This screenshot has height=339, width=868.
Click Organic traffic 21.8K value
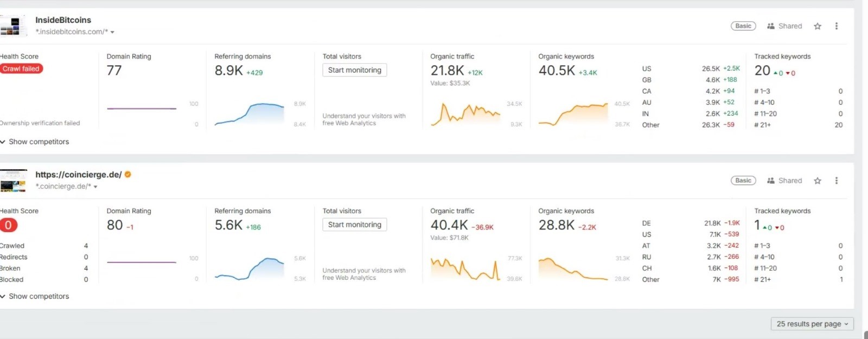tap(447, 71)
